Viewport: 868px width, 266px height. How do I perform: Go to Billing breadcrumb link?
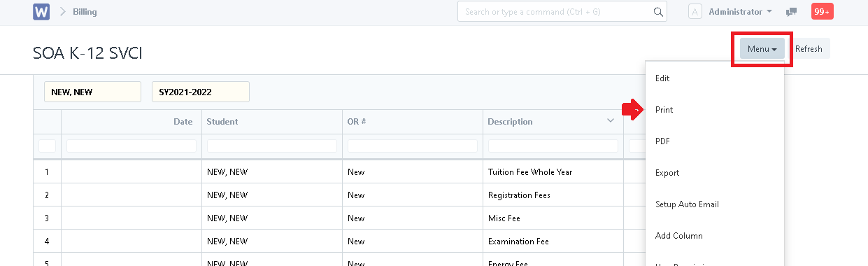(x=85, y=12)
